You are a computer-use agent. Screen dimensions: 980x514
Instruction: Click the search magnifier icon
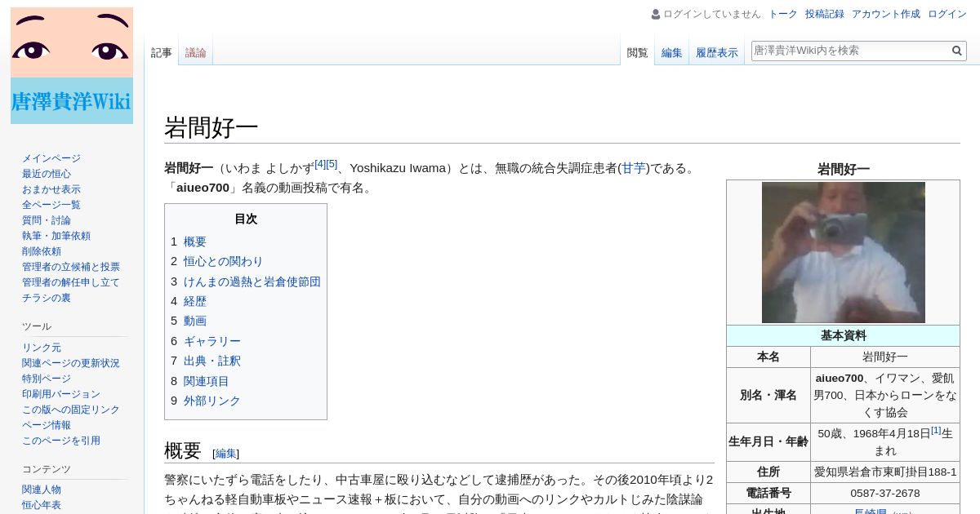[x=956, y=51]
